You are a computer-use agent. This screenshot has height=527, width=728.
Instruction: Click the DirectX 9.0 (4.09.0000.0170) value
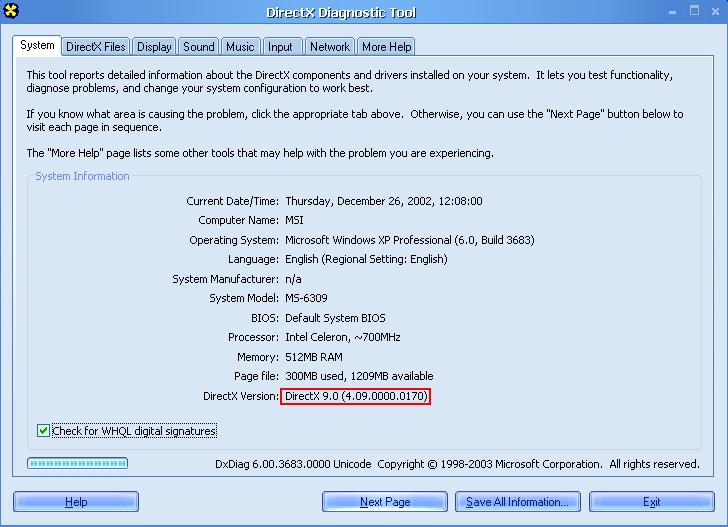(356, 396)
